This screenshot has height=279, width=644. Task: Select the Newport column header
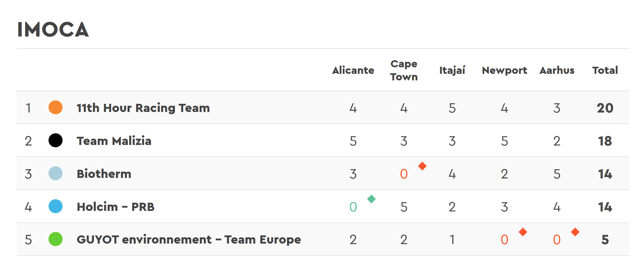[x=505, y=71]
